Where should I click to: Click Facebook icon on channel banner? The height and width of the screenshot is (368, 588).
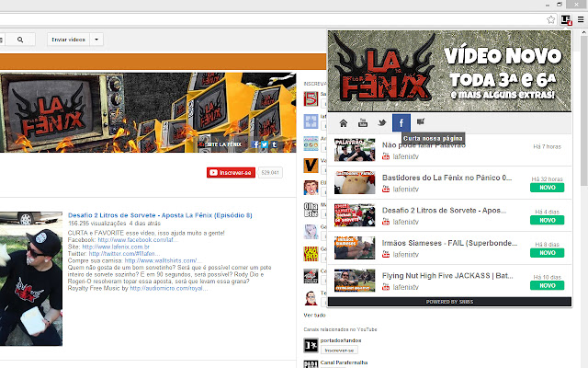pos(256,144)
